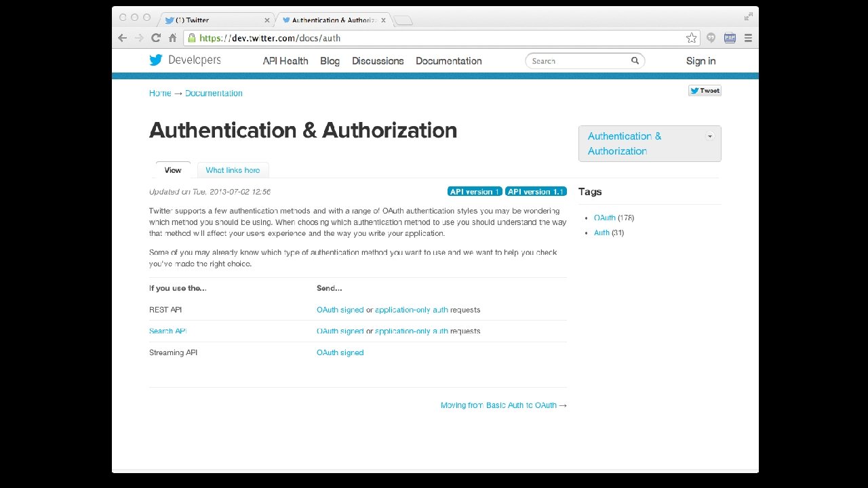Focus the Search input field
868x488 pixels.
pyautogui.click(x=585, y=61)
